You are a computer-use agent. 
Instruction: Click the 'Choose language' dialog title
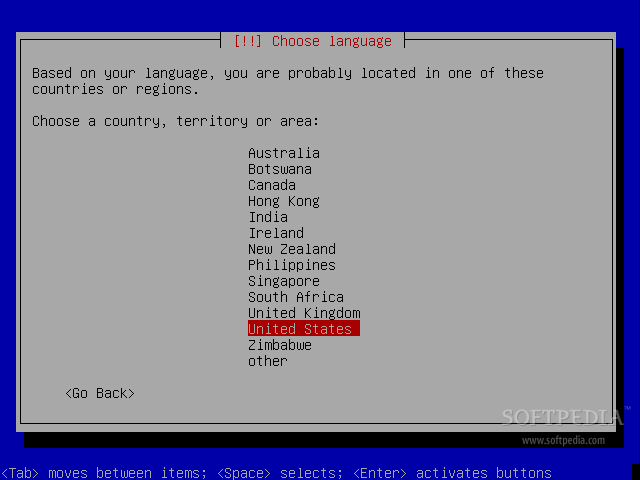[x=312, y=41]
